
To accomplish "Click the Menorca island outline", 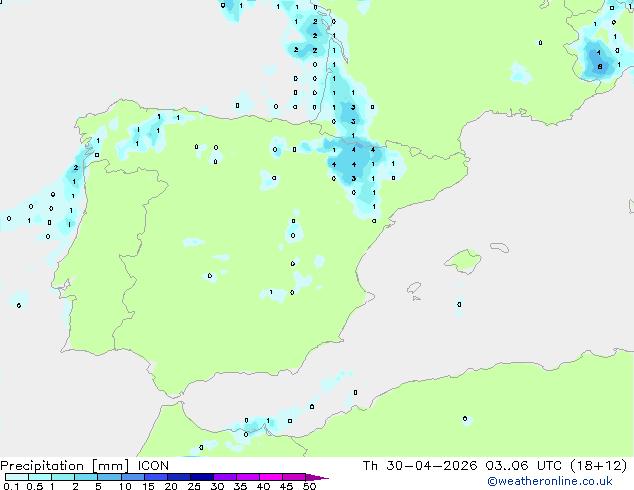I will click(500, 247).
